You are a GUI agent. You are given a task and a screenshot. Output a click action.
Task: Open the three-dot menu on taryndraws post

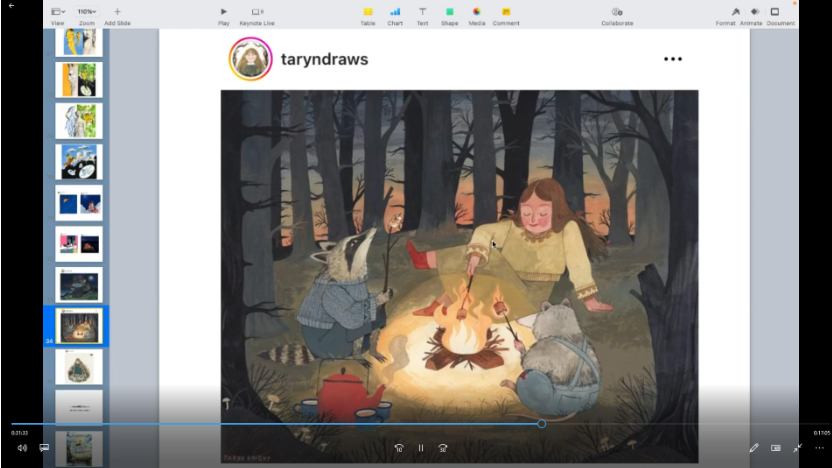pyautogui.click(x=673, y=59)
